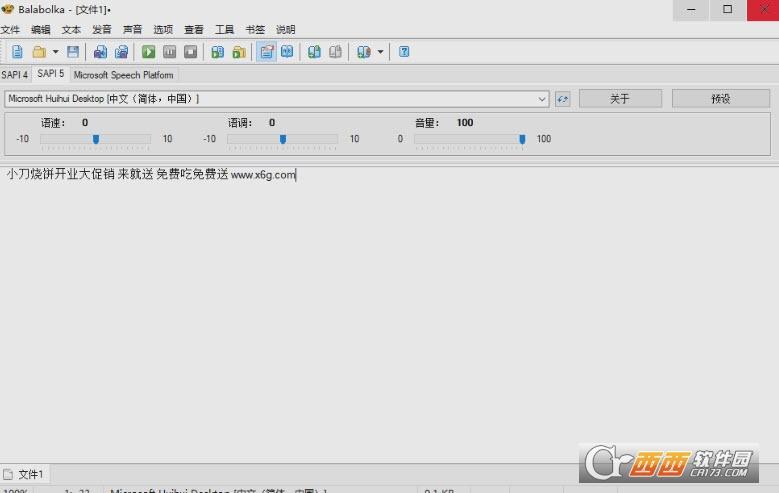Open the 工具 menu
Screen dimensions: 779x493
(224, 30)
